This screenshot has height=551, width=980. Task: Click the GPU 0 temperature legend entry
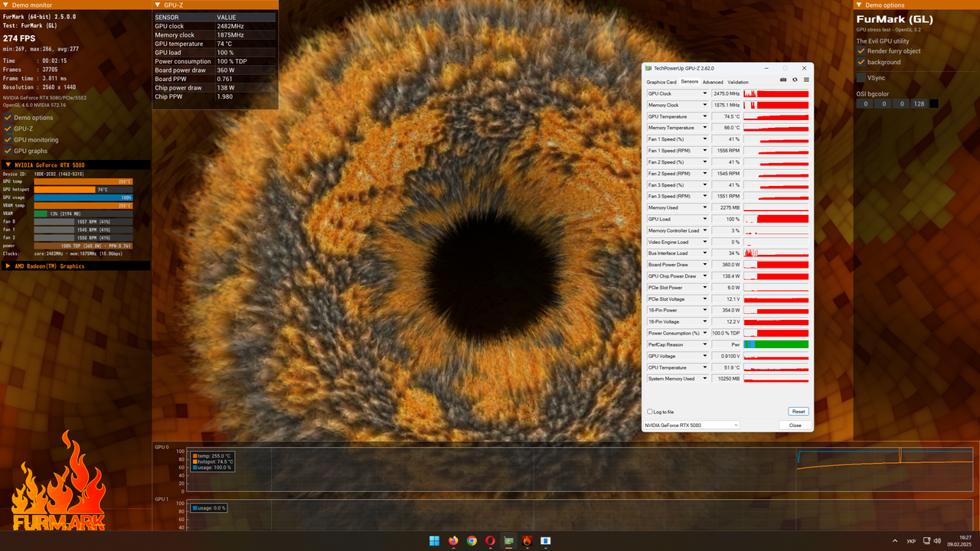coord(212,456)
